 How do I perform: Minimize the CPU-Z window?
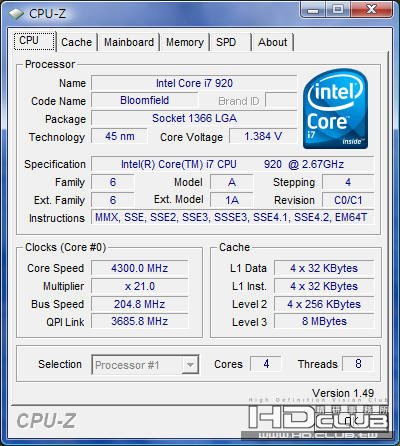click(x=312, y=10)
